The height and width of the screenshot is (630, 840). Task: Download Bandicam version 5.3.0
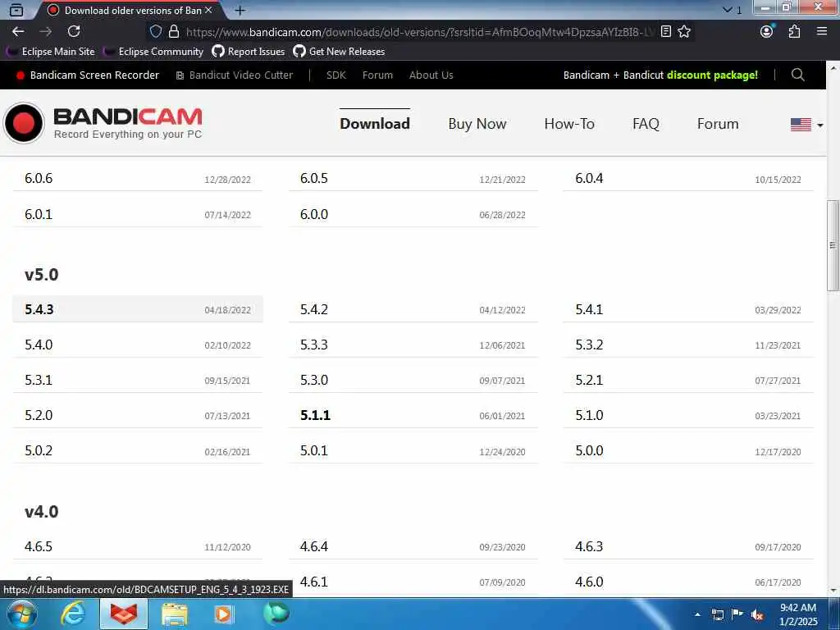[413, 380]
